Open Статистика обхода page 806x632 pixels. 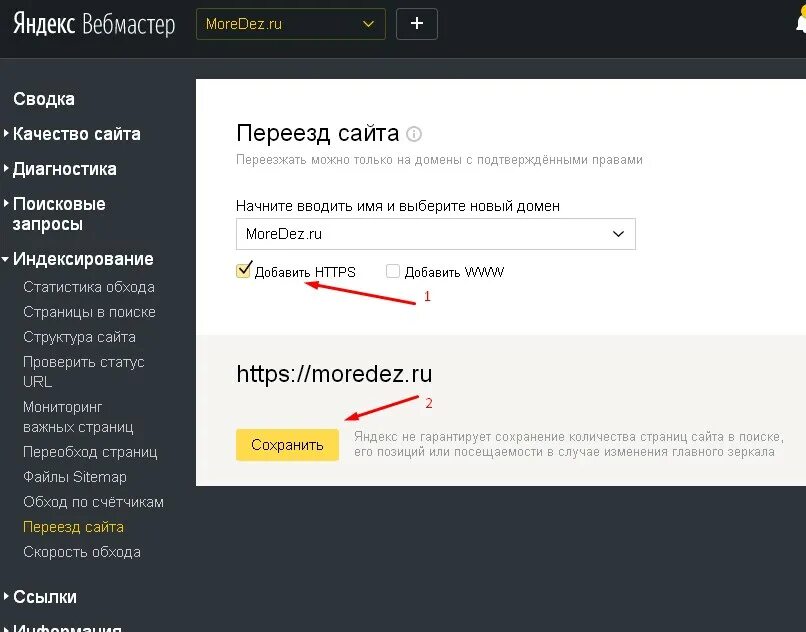[x=89, y=287]
